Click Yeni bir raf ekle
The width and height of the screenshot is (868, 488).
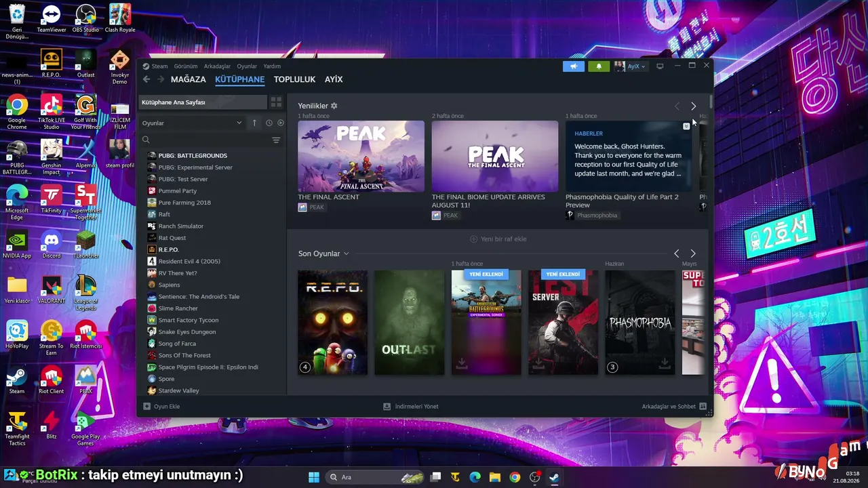tap(498, 239)
